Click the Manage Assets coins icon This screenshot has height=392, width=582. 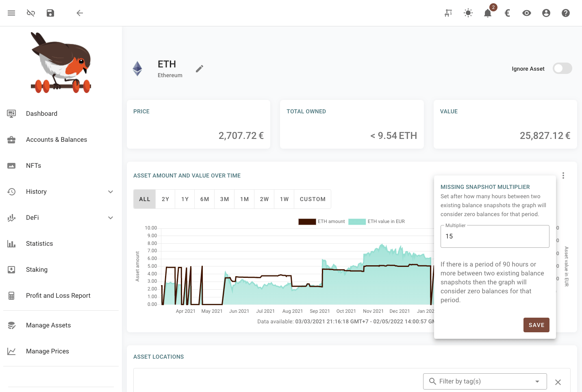[11, 325]
